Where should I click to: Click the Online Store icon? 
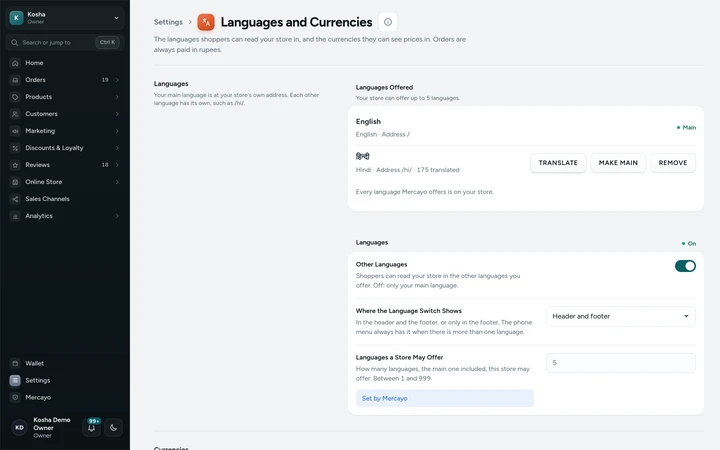pyautogui.click(x=15, y=182)
